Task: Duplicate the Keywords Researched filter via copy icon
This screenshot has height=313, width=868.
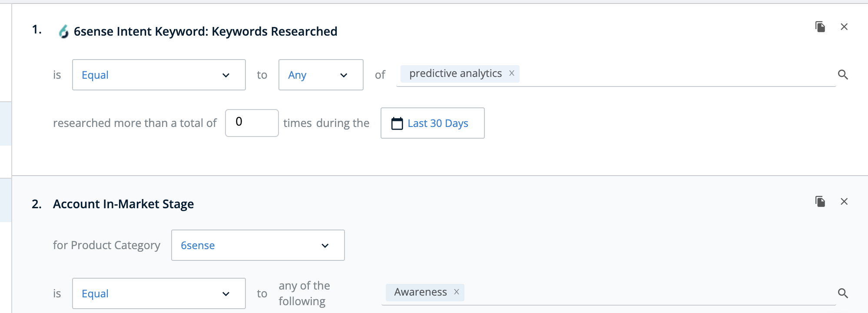Action: [x=820, y=27]
